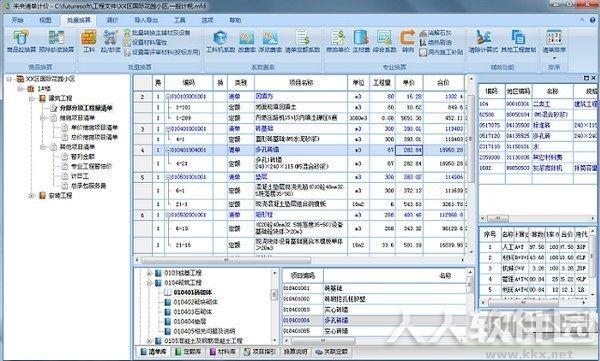Click the ribbon help question mark icon

592,20
